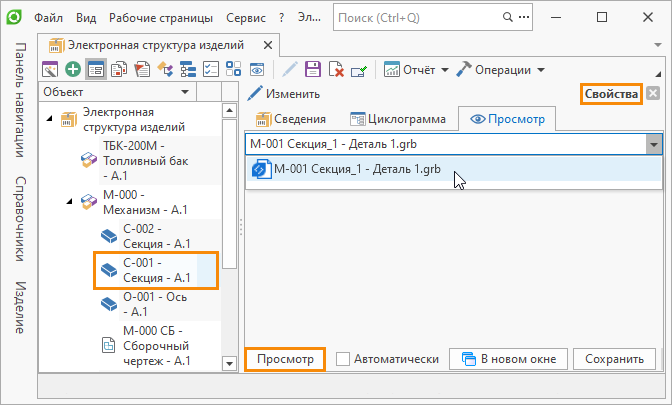The image size is (672, 405).
Task: Click the Свойства properties panel title
Action: tap(611, 93)
